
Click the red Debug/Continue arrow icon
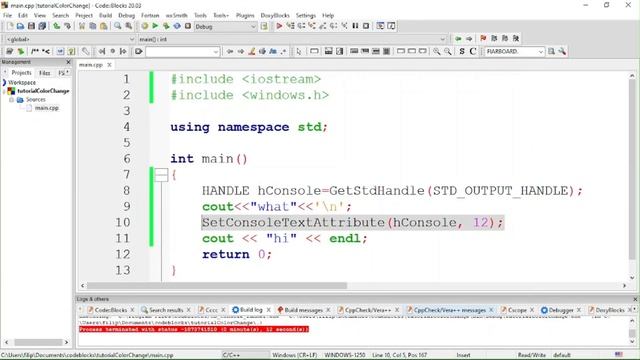279,26
